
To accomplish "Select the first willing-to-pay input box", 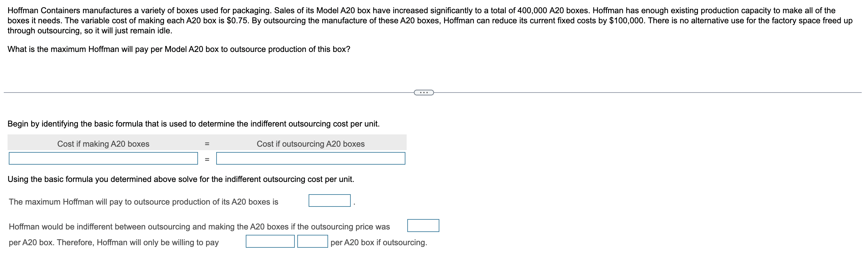I will [270, 241].
